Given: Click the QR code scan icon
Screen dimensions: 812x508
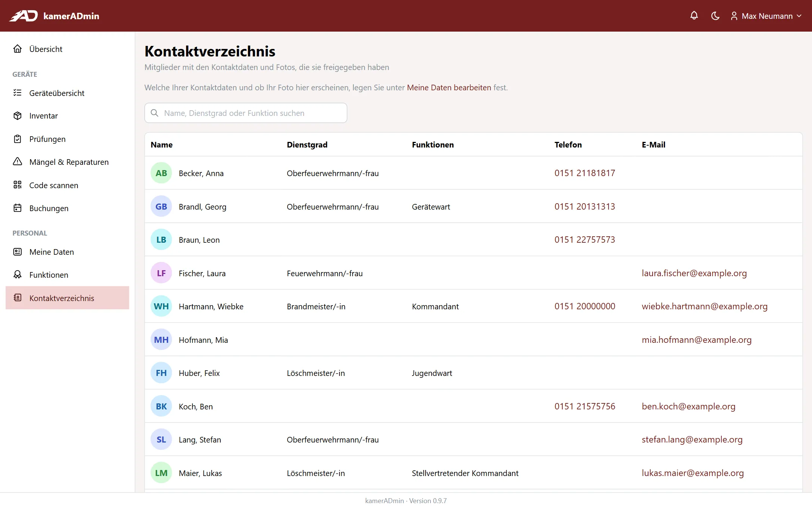Looking at the screenshot, I should 17,185.
